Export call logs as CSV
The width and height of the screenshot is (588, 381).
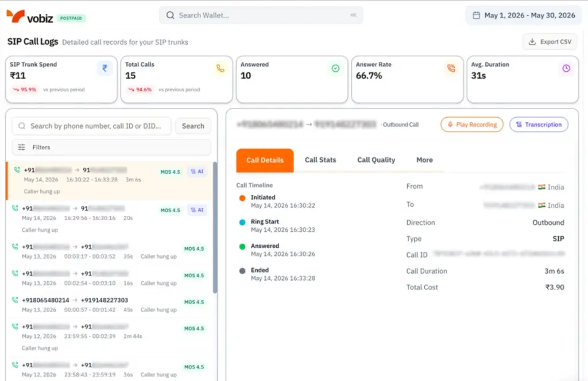click(550, 41)
